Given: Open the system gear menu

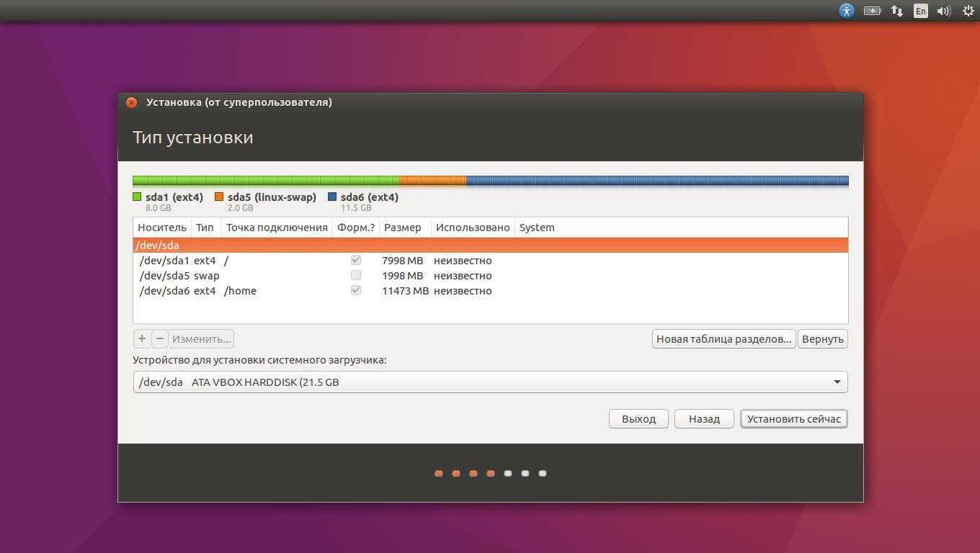Looking at the screenshot, I should tap(968, 11).
